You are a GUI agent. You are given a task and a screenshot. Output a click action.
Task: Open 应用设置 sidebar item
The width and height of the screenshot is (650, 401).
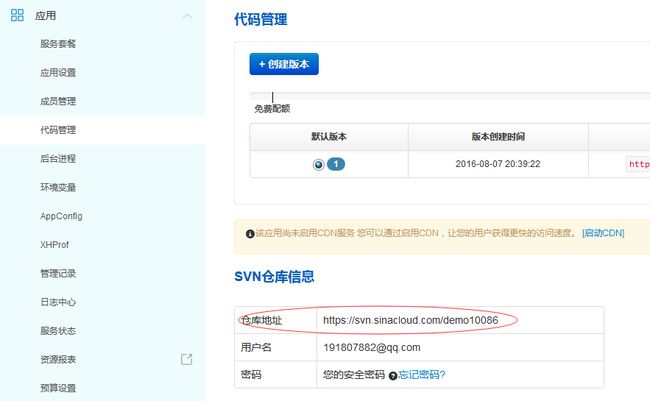click(58, 73)
